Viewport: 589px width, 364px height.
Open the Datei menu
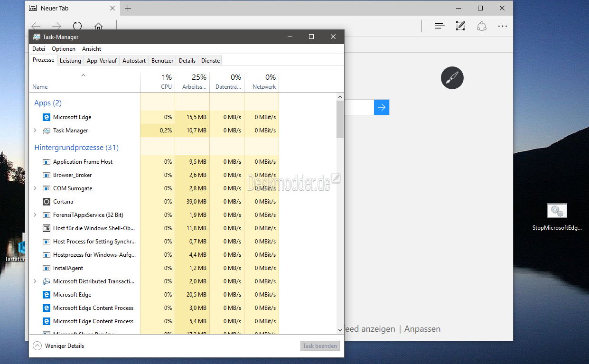(39, 49)
